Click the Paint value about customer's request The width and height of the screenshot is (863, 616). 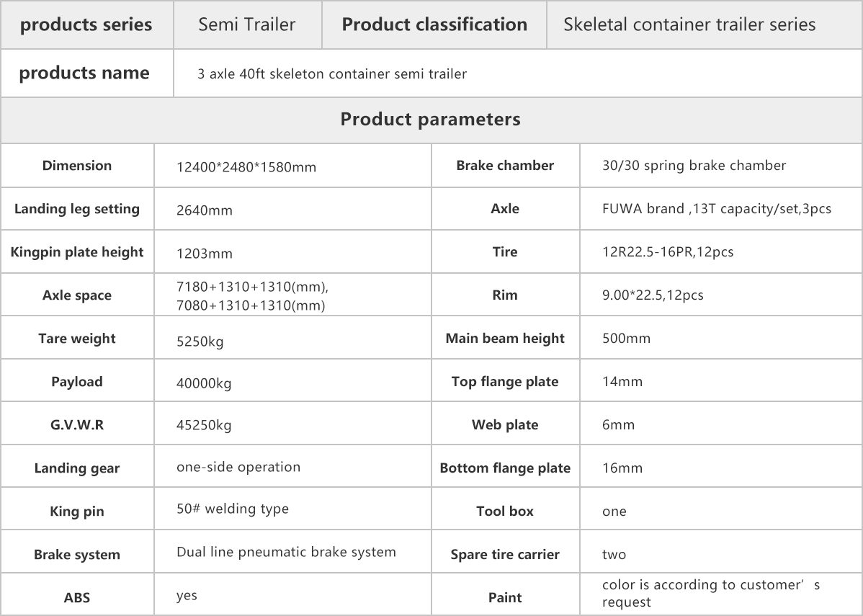point(711,594)
